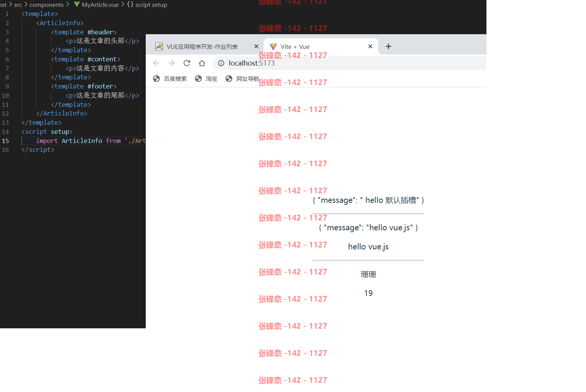
Task: Click the opening ArticleInfo tag
Action: click(60, 23)
